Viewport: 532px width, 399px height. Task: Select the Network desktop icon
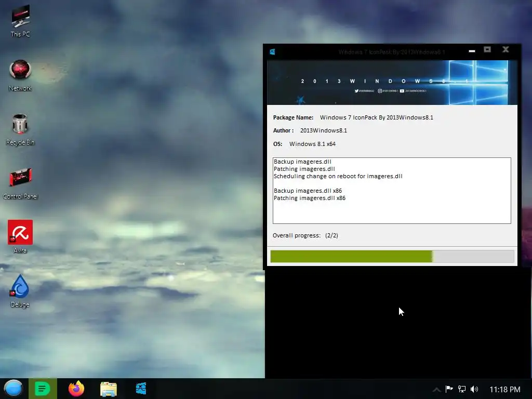(x=20, y=75)
